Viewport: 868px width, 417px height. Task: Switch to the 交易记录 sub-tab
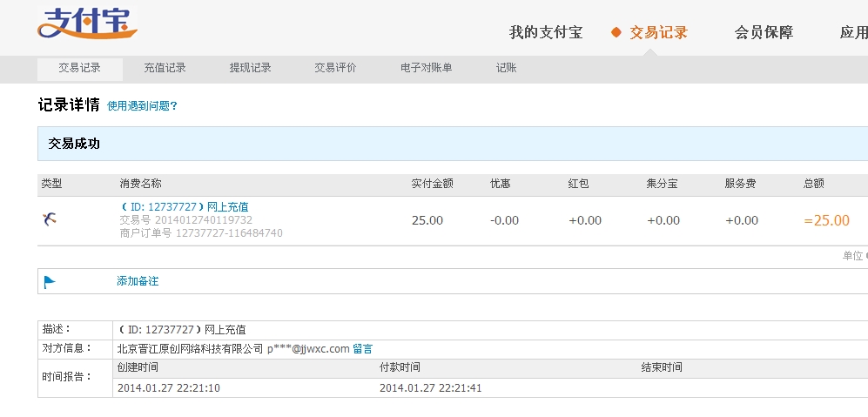coord(80,69)
